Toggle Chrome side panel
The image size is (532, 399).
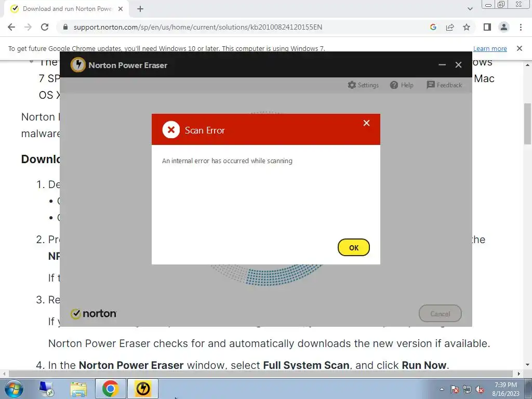point(487,27)
